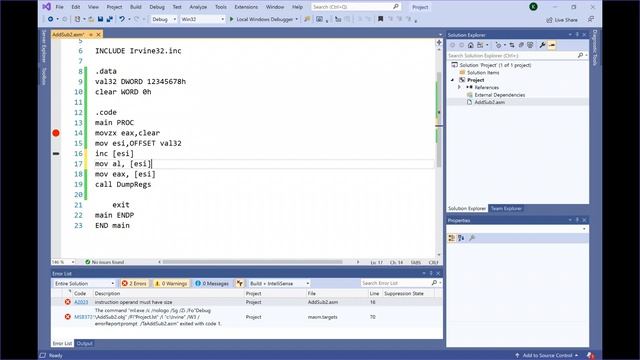Open the Build menu
This screenshot has width=640, height=360.
pyautogui.click(x=136, y=7)
